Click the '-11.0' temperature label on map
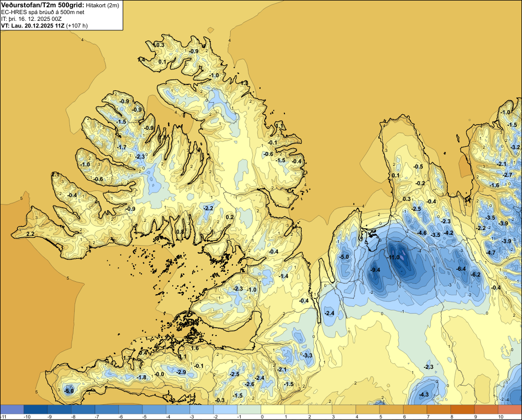The height and width of the screenshot is (420, 522). [x=393, y=257]
